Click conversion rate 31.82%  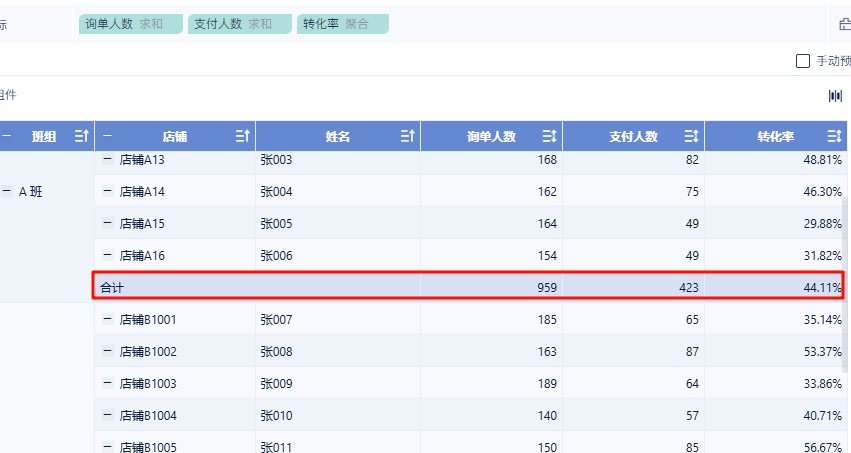click(x=823, y=256)
